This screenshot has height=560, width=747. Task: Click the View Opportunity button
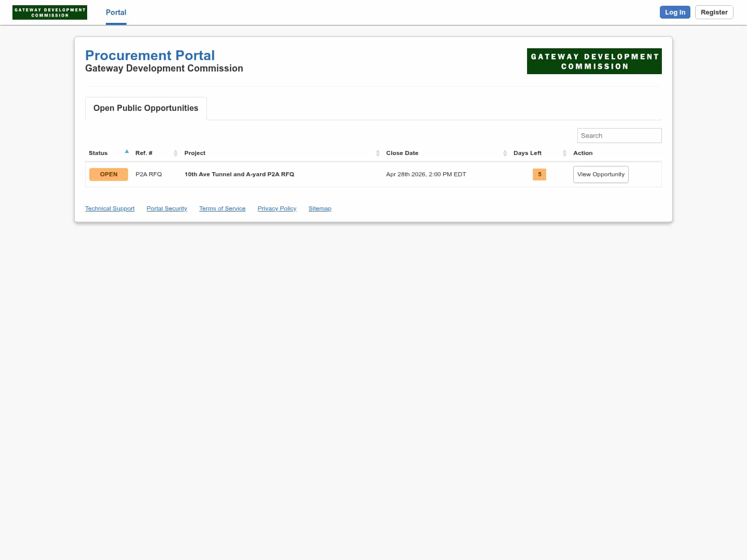pyautogui.click(x=601, y=174)
